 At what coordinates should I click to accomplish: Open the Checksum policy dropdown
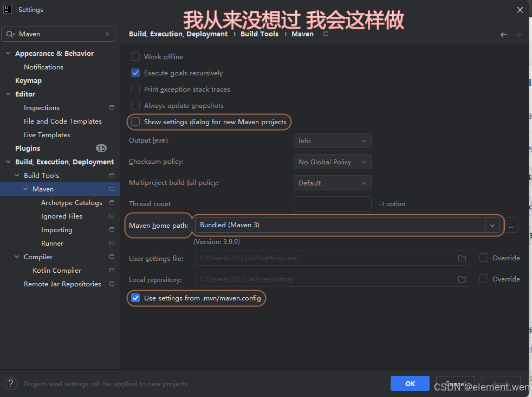coord(332,162)
